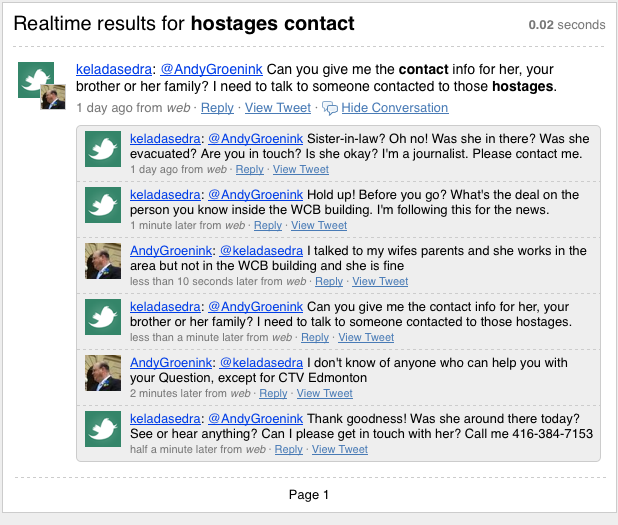Click the Twitter bird avatar of the top result

point(35,79)
